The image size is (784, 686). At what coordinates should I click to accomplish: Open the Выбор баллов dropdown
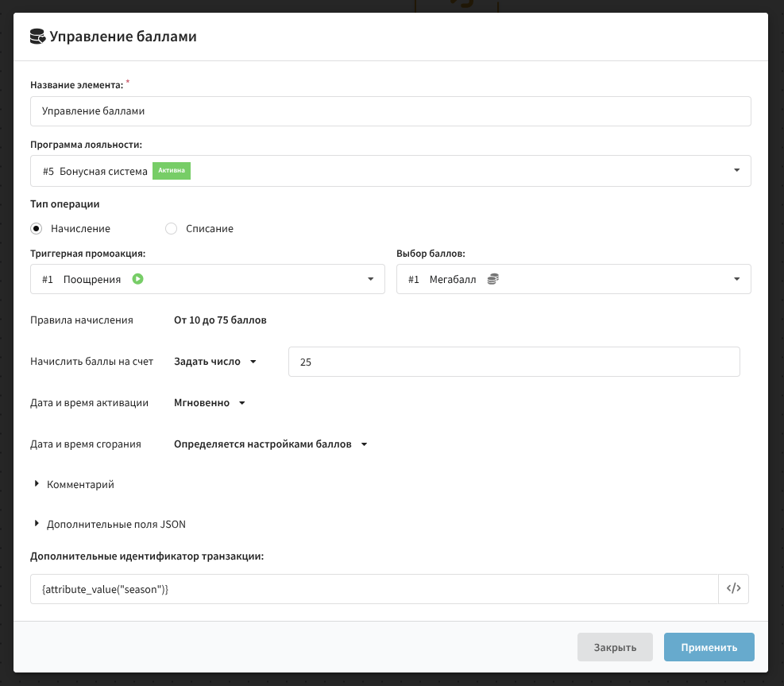pyautogui.click(x=573, y=279)
